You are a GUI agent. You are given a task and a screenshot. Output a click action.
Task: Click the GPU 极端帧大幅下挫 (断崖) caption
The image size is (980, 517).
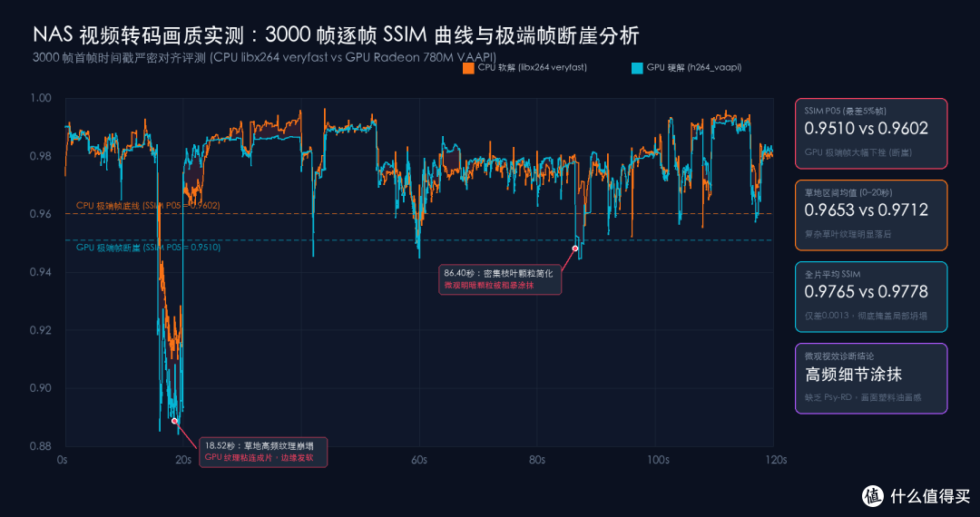click(858, 153)
